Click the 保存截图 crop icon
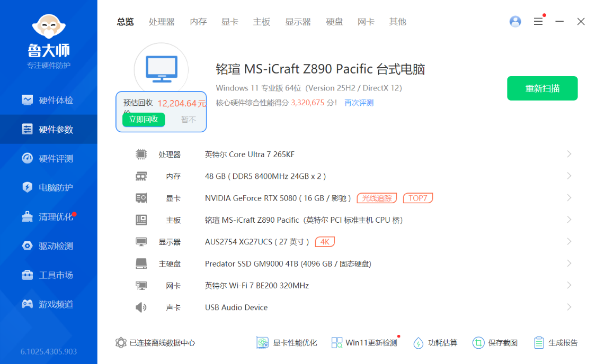Viewport: 596px width, 364px height. pyautogui.click(x=478, y=343)
